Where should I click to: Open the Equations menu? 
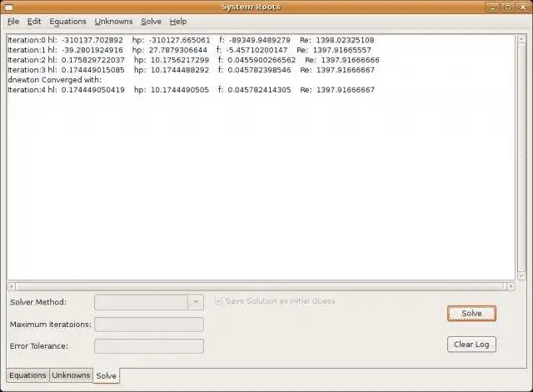click(x=68, y=22)
